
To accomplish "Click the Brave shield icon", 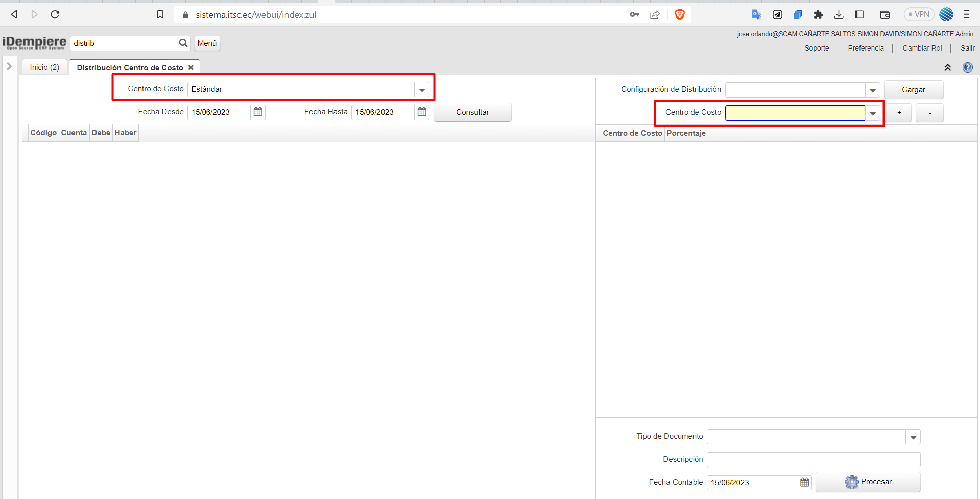I will [x=679, y=15].
